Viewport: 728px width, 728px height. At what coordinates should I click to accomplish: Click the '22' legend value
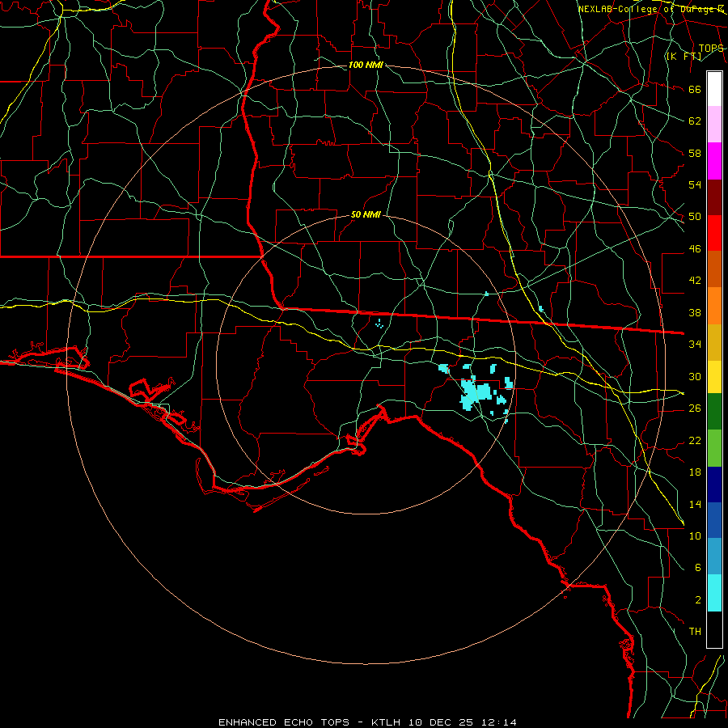click(695, 440)
